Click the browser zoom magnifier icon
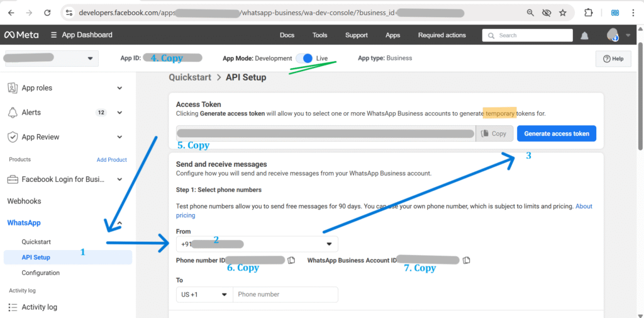Screen dimensions: 644x318 tap(530, 13)
